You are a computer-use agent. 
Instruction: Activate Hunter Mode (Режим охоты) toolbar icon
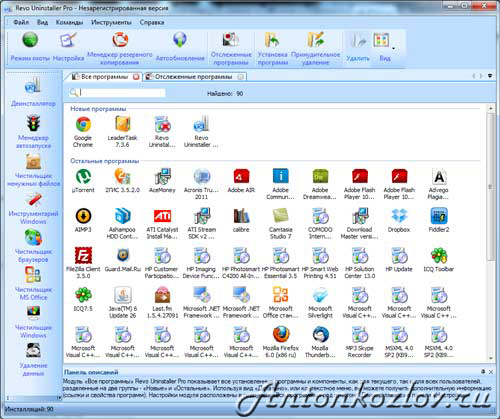click(30, 47)
